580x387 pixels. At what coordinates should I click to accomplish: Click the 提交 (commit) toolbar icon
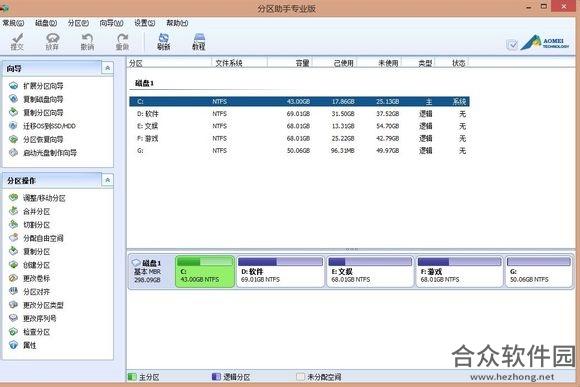(x=17, y=41)
